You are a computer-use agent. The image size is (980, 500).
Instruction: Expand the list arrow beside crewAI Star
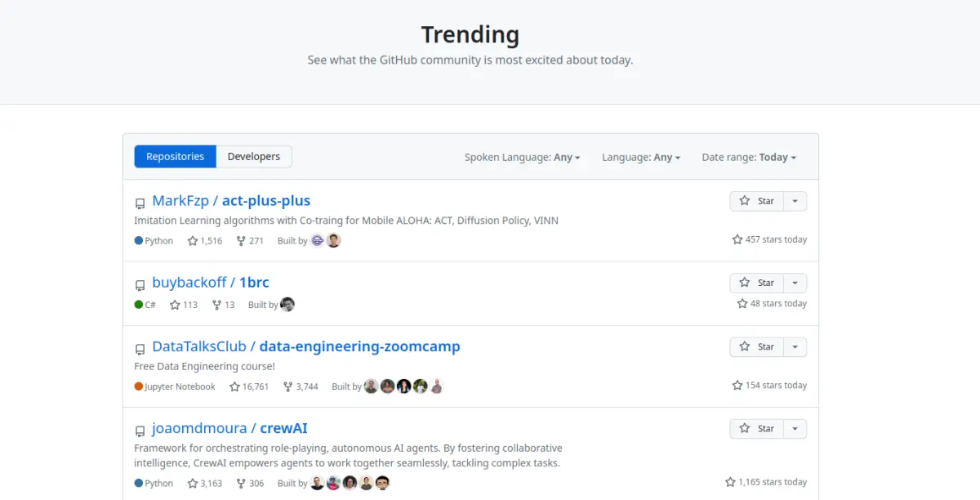[x=795, y=428]
